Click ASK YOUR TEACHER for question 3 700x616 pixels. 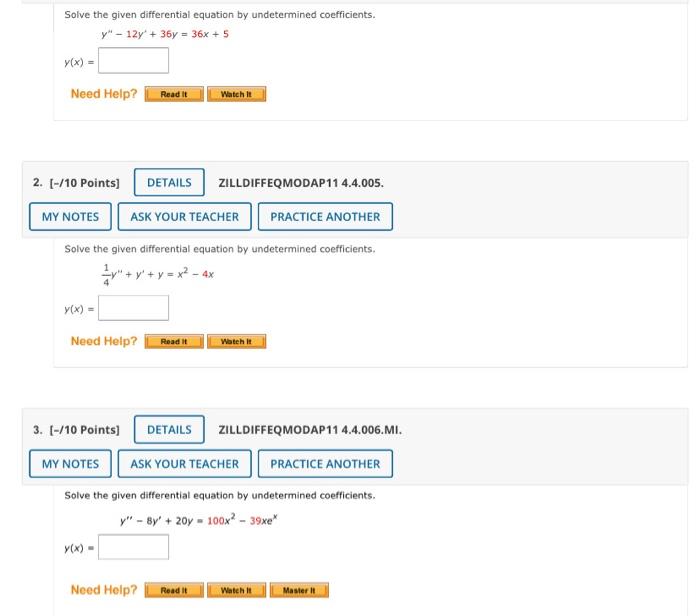pyautogui.click(x=185, y=464)
